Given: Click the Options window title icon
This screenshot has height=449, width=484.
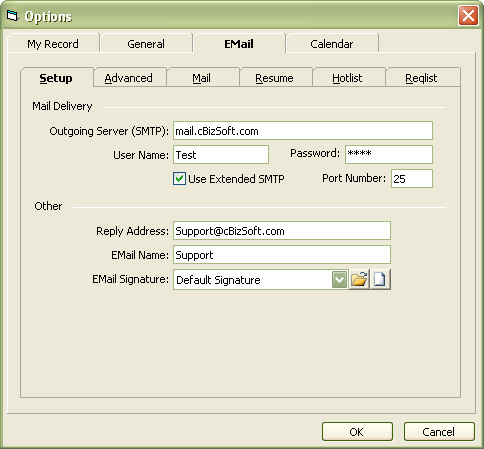Looking at the screenshot, I should 12,16.
